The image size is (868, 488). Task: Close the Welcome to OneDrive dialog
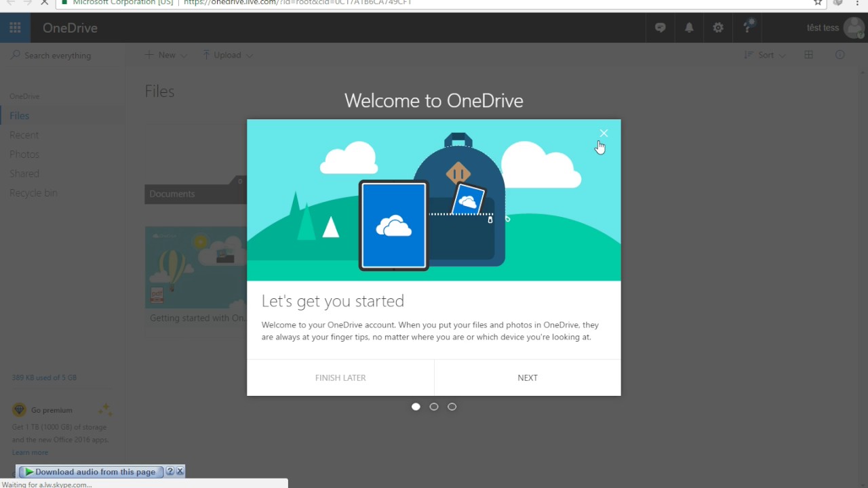pyautogui.click(x=604, y=134)
